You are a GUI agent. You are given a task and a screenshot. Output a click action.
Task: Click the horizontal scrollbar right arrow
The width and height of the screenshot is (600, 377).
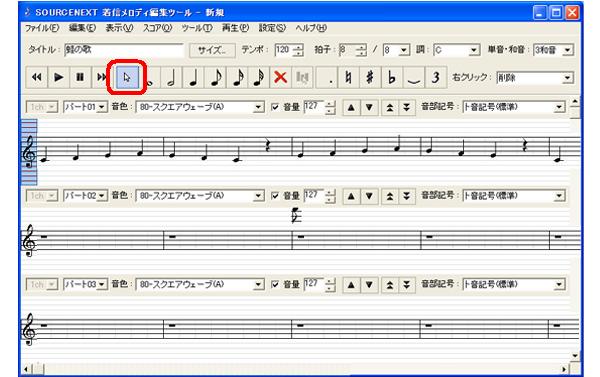click(564, 369)
